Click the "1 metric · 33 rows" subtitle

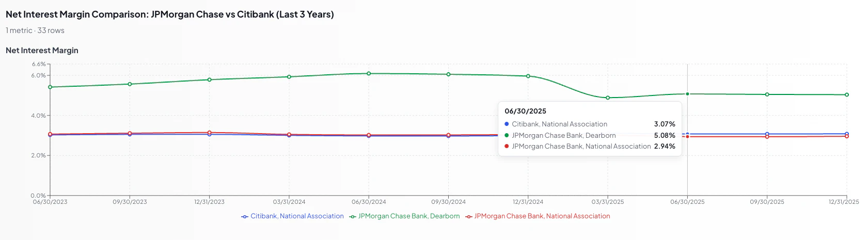[x=35, y=30]
